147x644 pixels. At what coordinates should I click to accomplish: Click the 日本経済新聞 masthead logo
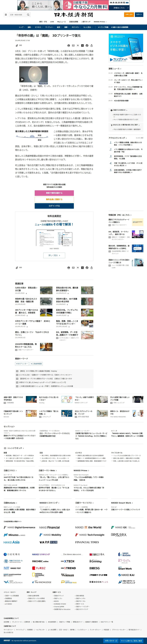pyautogui.click(x=73, y=15)
